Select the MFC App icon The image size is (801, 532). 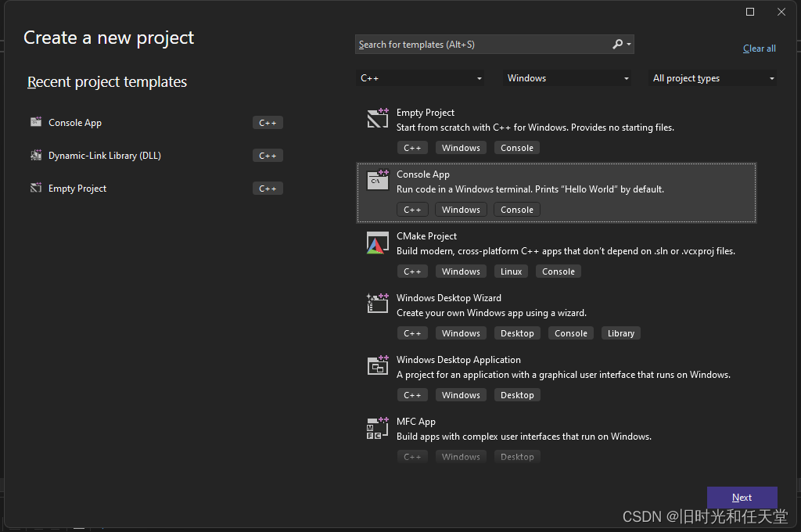pos(378,428)
